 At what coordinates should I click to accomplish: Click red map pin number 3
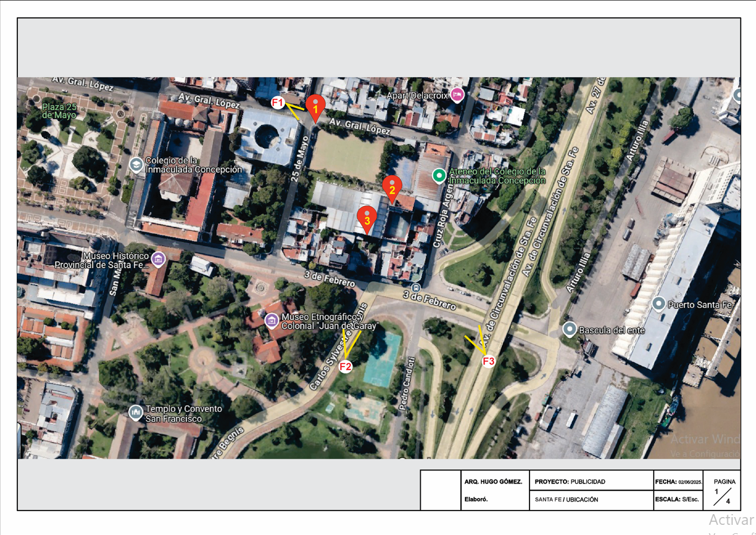[367, 219]
